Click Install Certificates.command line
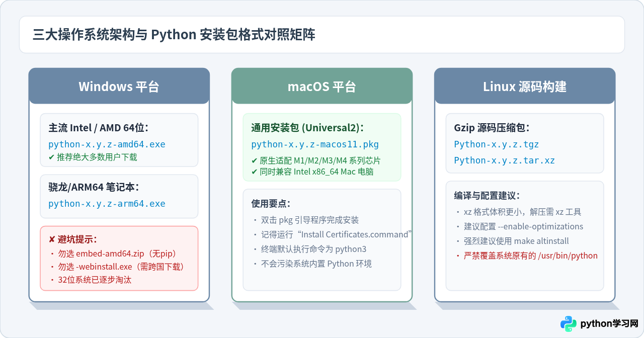This screenshot has width=644, height=338. pyautogui.click(x=333, y=234)
